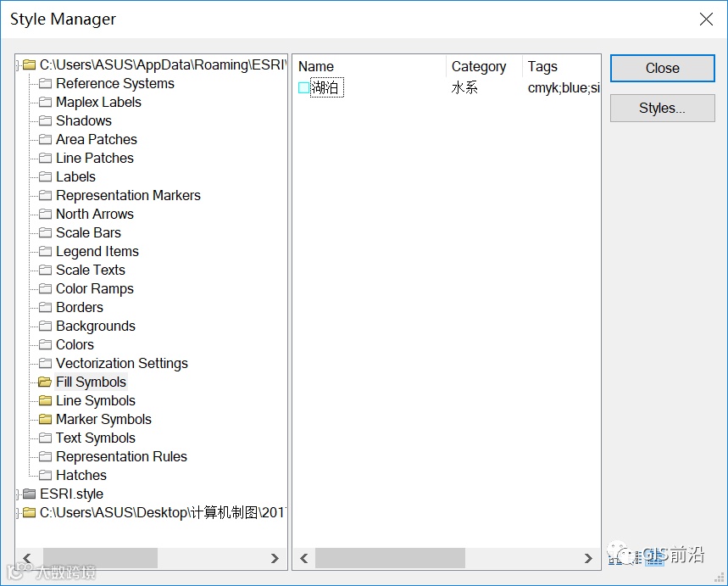Select the Fill Symbols tree item
Viewport: 728px width, 586px height.
[91, 382]
